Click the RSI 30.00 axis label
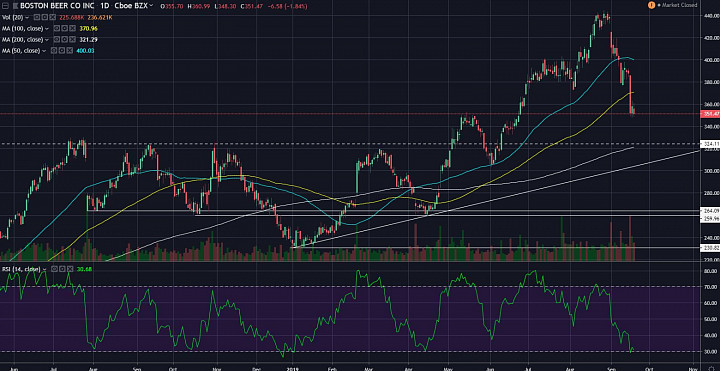This screenshot has height=371, width=720. tap(711, 352)
